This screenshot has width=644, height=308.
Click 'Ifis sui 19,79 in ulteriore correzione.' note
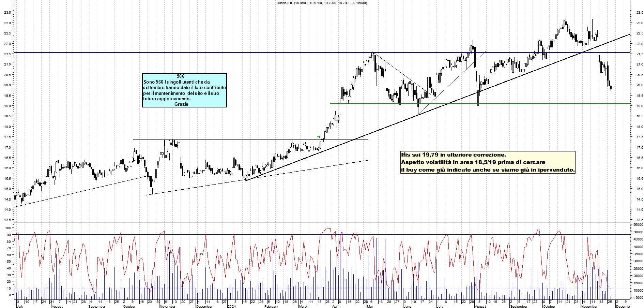coord(454,155)
